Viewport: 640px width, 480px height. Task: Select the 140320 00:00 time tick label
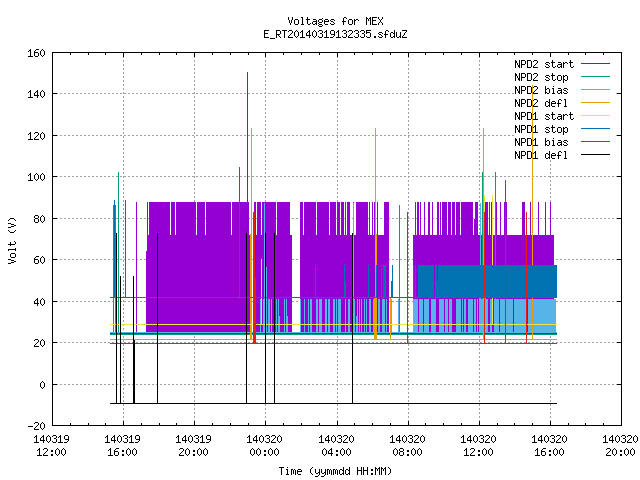[264, 446]
